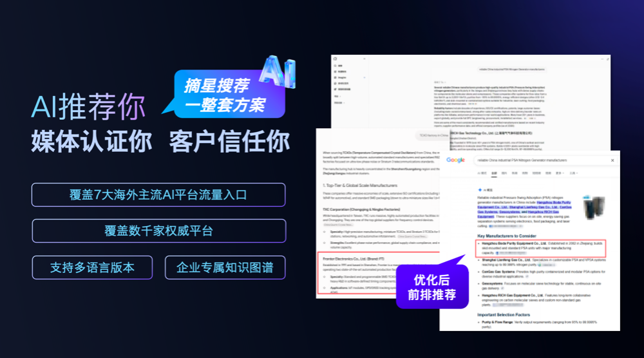Viewport: 644px width, 358px height.
Task: Click the 'TCXO factory in China' prompt bubble
Action: (433, 135)
